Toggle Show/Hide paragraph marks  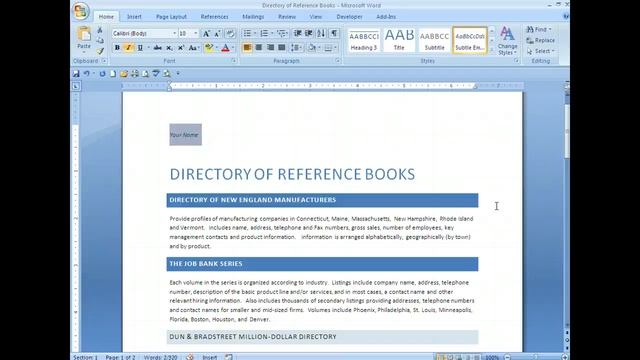pos(334,33)
